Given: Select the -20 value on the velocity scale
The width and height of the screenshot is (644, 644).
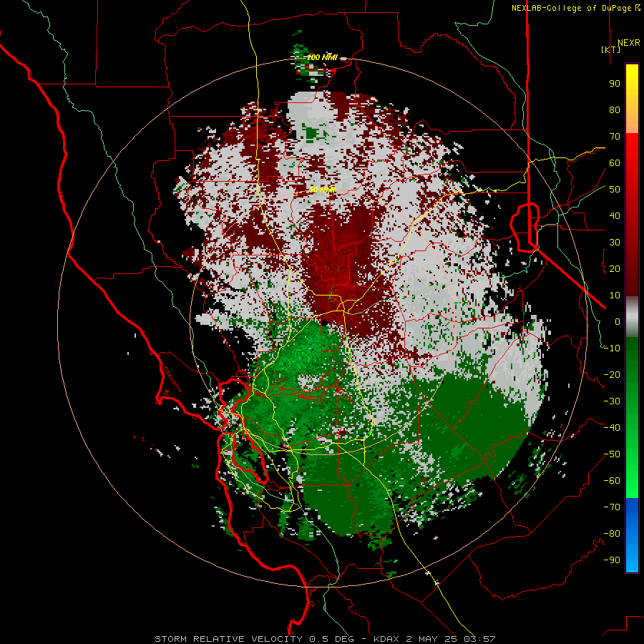Looking at the screenshot, I should [612, 375].
